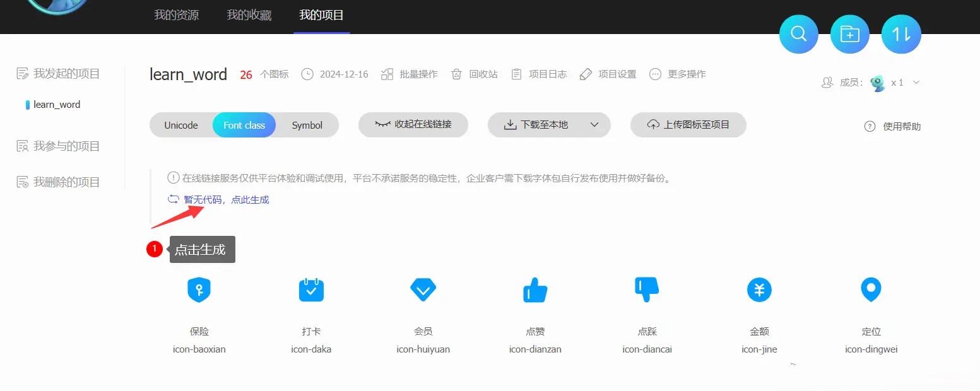Open the 项目日志 project log

point(539,74)
